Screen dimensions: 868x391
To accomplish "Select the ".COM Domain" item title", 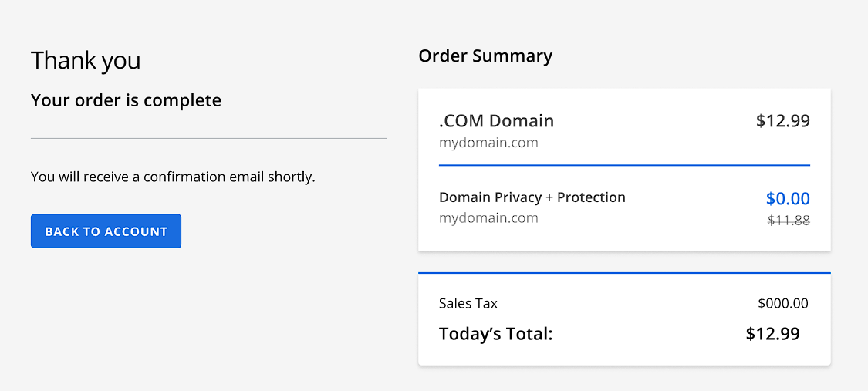I will [496, 121].
